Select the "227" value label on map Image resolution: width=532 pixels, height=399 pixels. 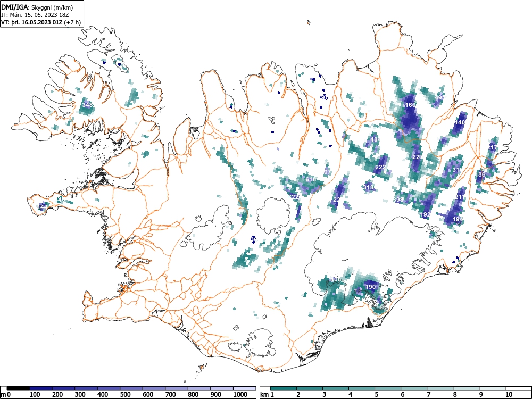418,157
